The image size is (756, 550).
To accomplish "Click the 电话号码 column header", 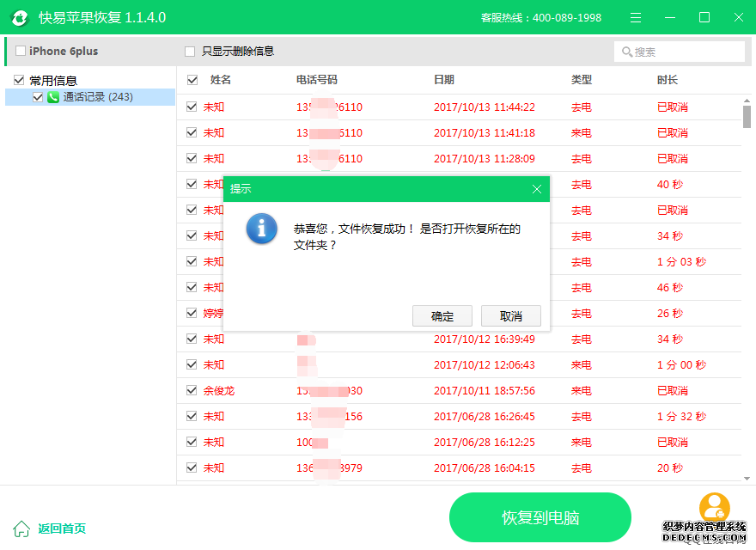I will (316, 80).
